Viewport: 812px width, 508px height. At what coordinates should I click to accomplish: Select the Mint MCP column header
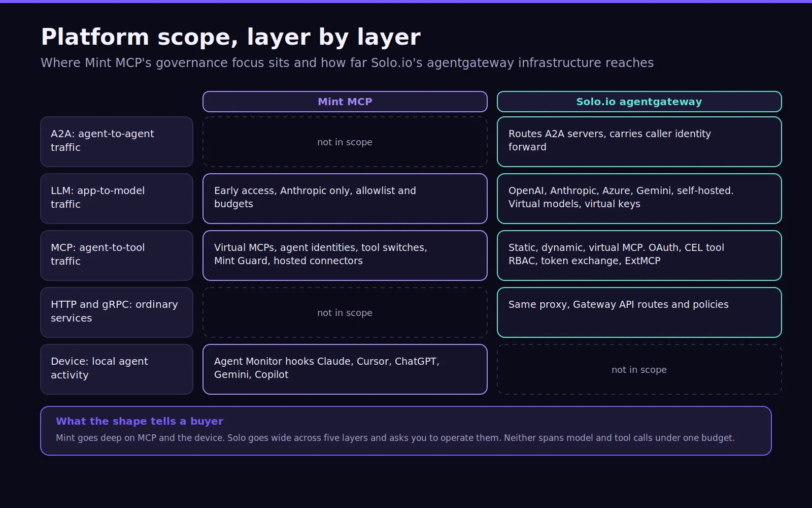click(x=345, y=102)
